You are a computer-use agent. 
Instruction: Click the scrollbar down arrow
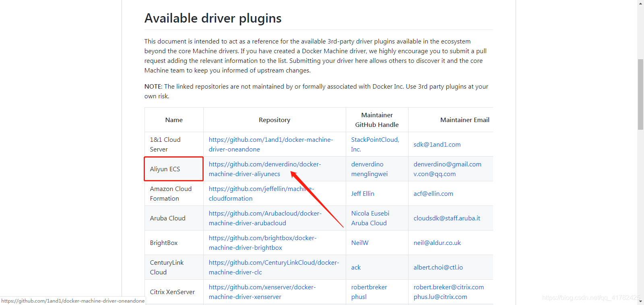640,301
